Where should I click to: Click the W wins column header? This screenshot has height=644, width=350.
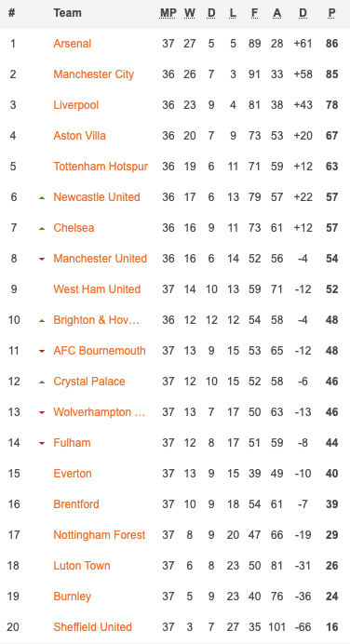coord(189,13)
